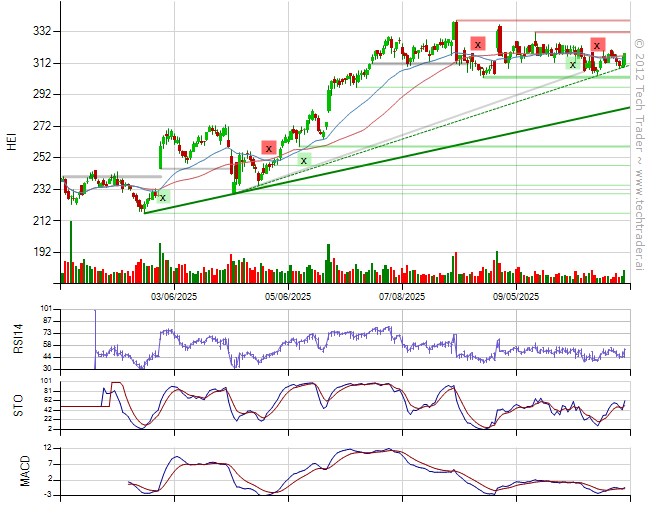
Task: Select the green x marker above 05/06/2025
Action: click(x=304, y=159)
